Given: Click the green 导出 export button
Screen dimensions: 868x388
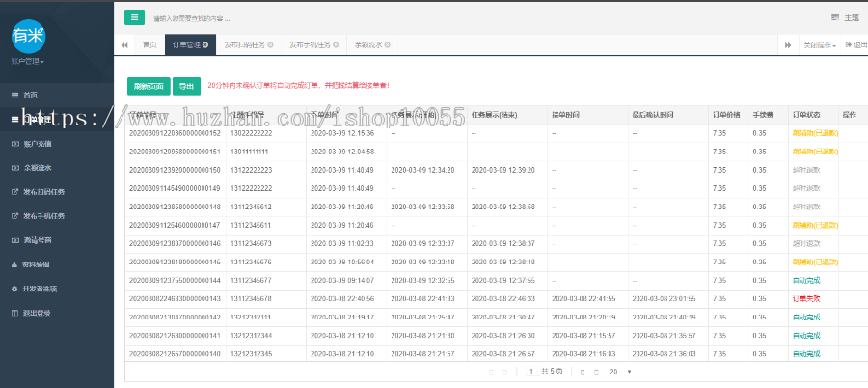Looking at the screenshot, I should pos(186,86).
